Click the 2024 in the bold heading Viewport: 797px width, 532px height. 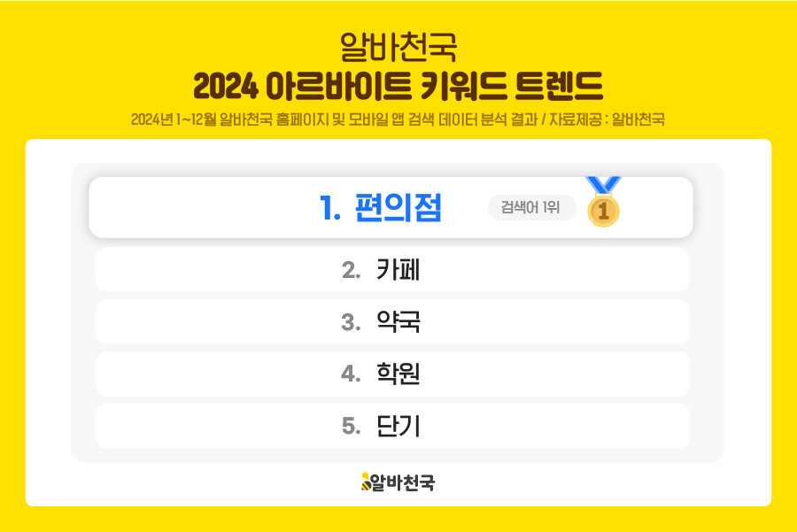pyautogui.click(x=225, y=86)
